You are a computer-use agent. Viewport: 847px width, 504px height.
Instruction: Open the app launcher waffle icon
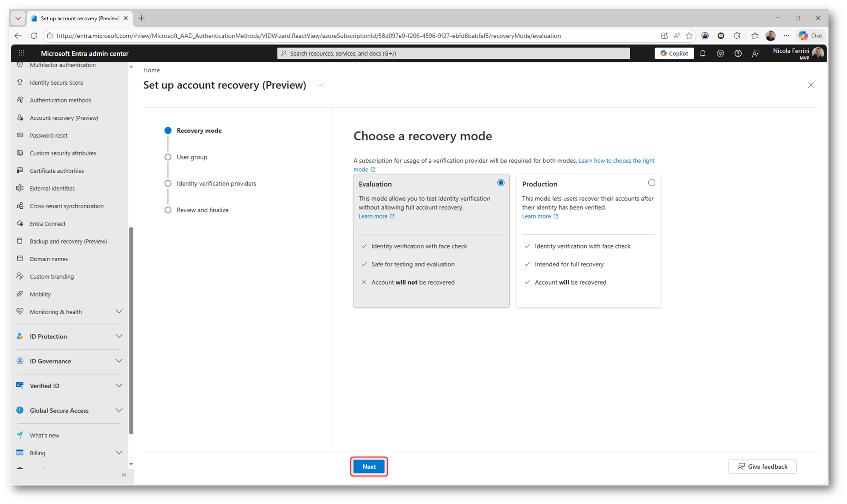click(21, 53)
